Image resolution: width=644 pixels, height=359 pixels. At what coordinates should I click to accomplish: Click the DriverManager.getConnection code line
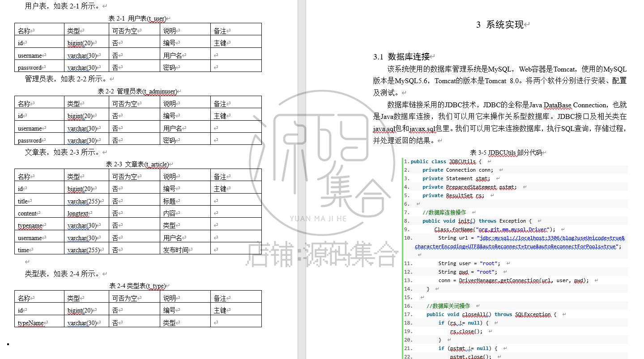coord(513,280)
